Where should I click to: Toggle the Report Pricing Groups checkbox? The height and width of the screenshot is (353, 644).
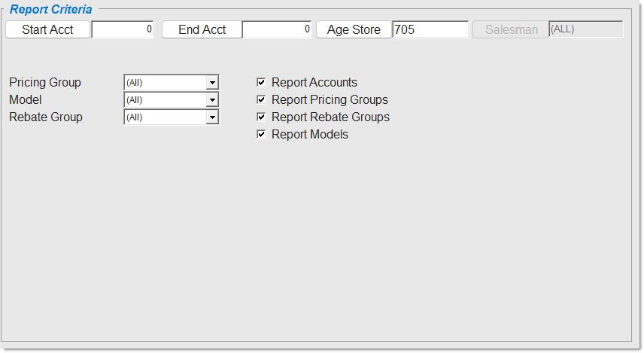tap(262, 99)
